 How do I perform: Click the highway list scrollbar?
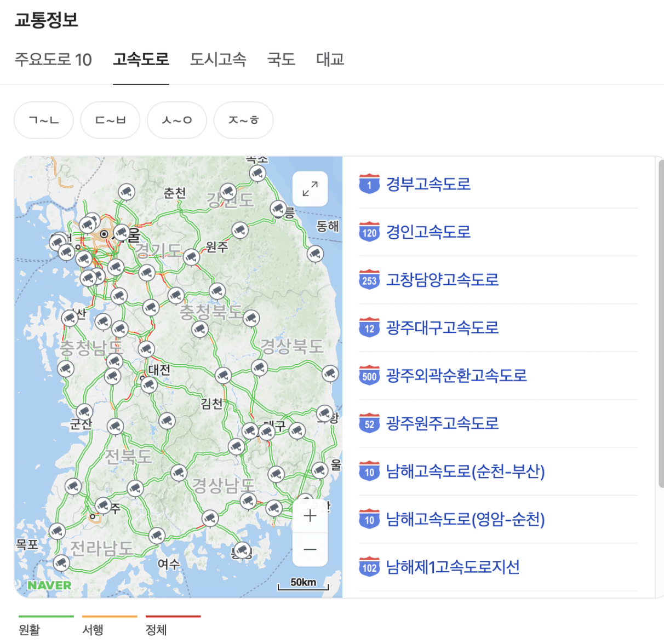(x=660, y=323)
